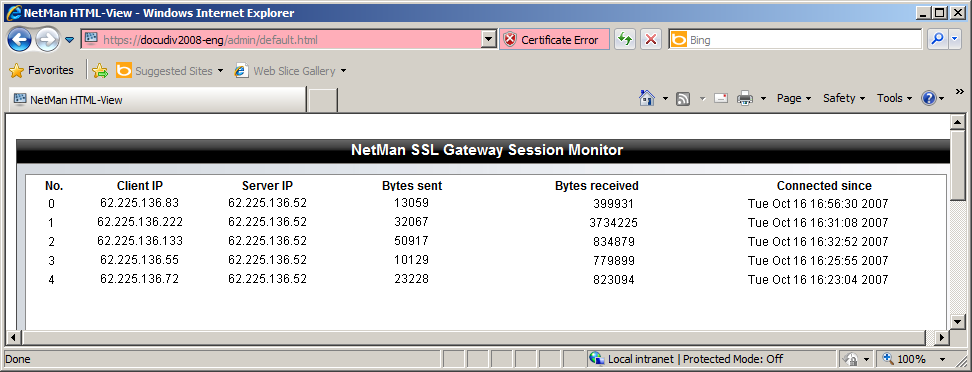This screenshot has width=972, height=372.
Task: Open the Web Slice Gallery link
Action: point(290,71)
